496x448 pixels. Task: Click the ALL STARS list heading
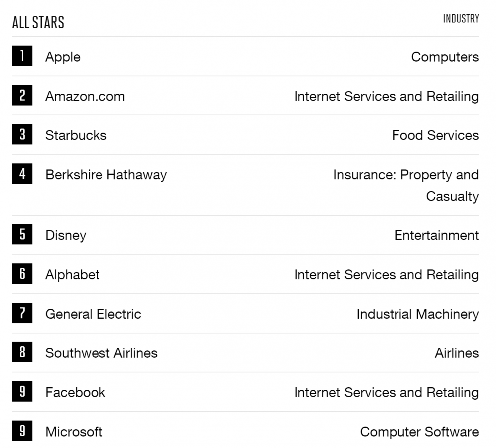click(x=38, y=22)
